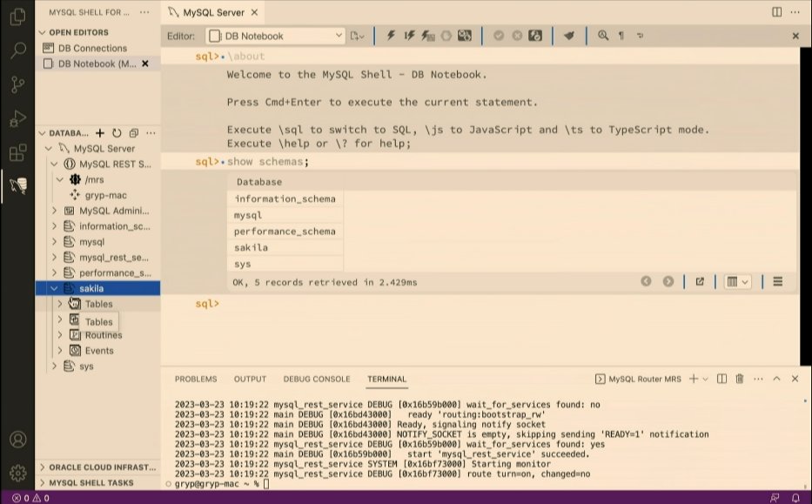Viewport: 812px width, 504px height.
Task: Open the Manage gear menu
Action: [17, 473]
